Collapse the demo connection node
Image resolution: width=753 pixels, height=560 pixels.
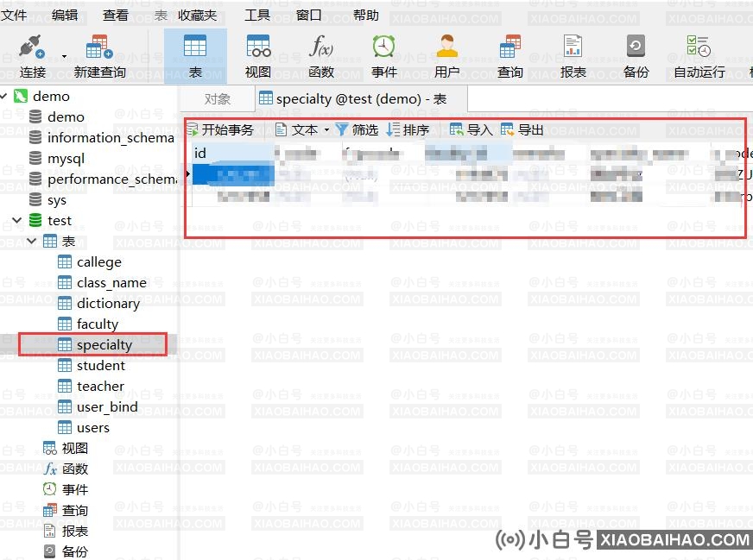(x=4, y=96)
